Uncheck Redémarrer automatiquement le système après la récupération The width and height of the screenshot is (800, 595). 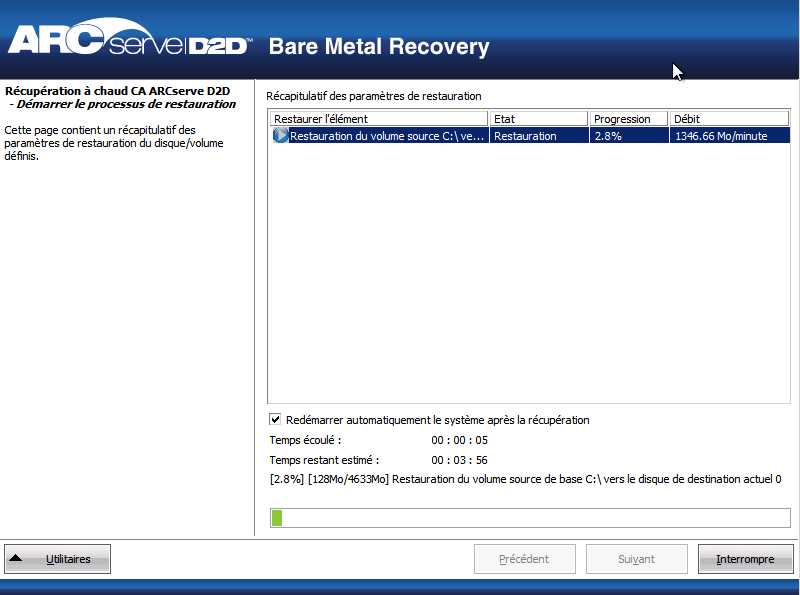tap(275, 419)
